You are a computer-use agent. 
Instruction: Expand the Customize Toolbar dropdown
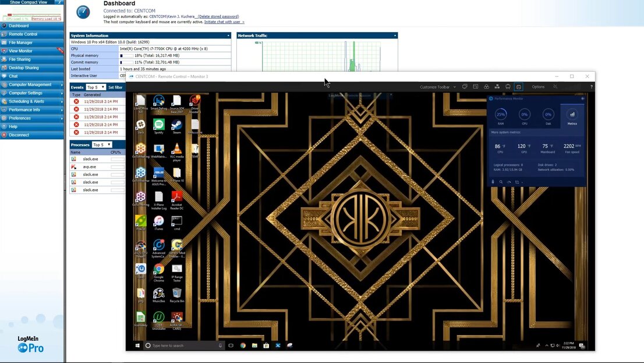(437, 87)
